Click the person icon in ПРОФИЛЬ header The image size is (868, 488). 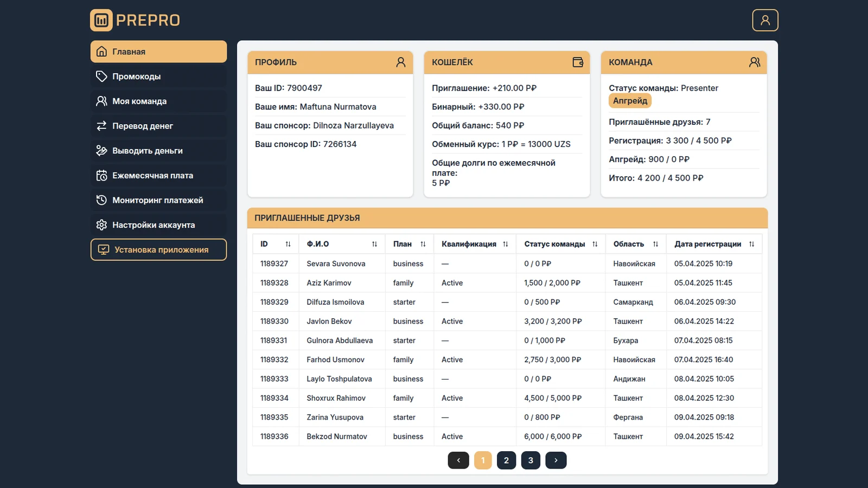coord(400,62)
